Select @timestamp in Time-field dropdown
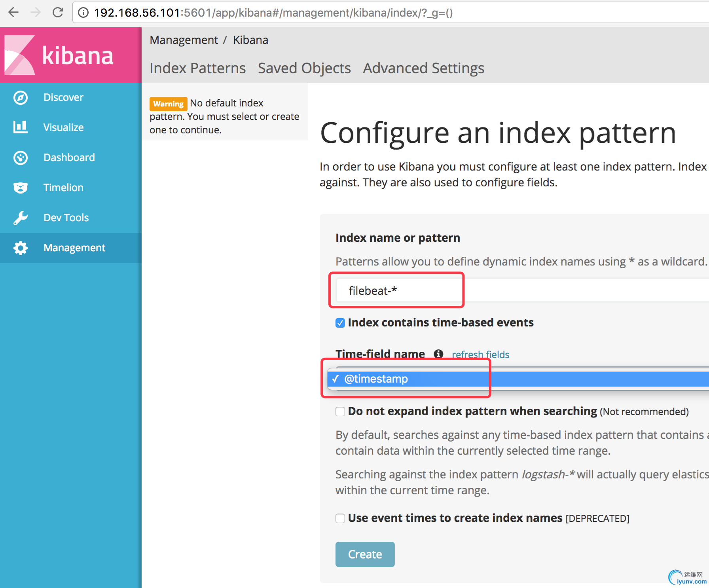 point(518,379)
